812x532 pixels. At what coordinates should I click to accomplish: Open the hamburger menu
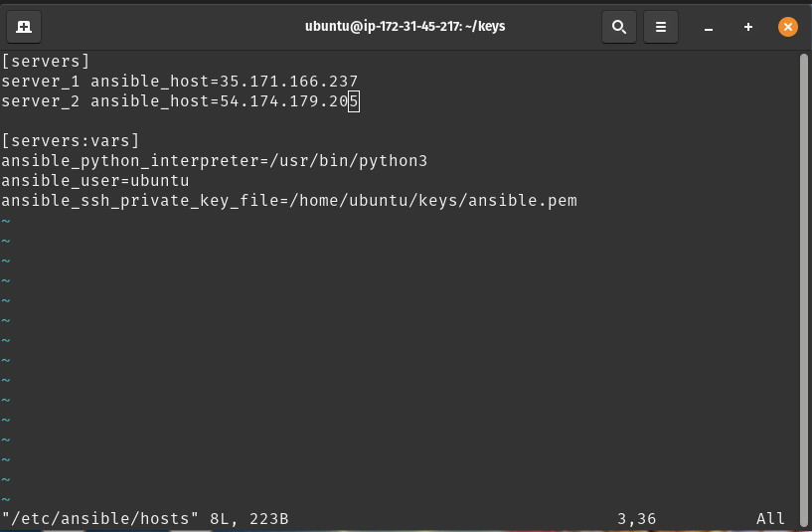[x=660, y=27]
